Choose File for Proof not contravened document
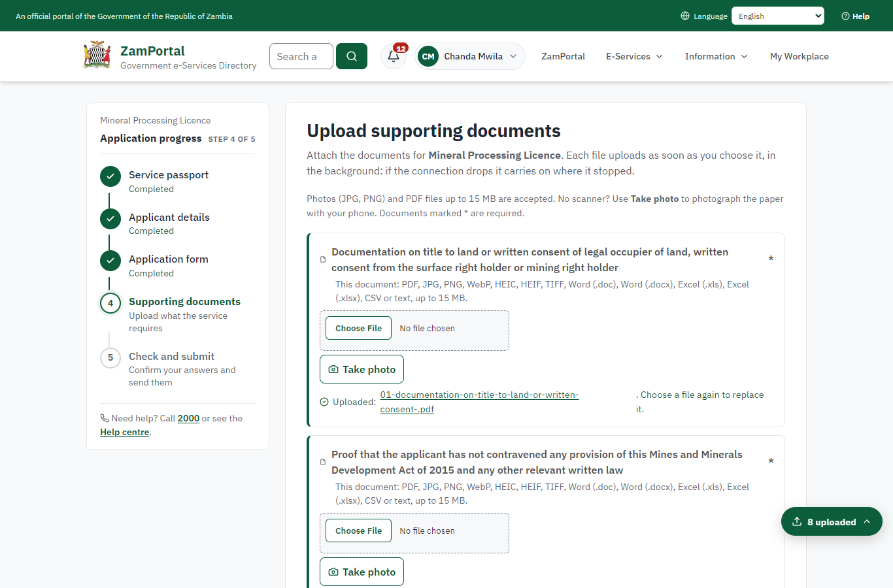 (x=358, y=531)
